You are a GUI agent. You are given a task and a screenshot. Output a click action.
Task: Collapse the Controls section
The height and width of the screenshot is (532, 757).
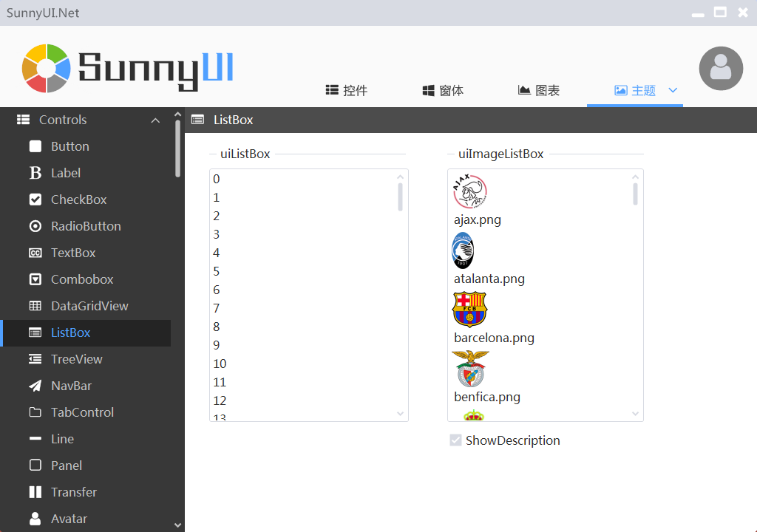155,120
